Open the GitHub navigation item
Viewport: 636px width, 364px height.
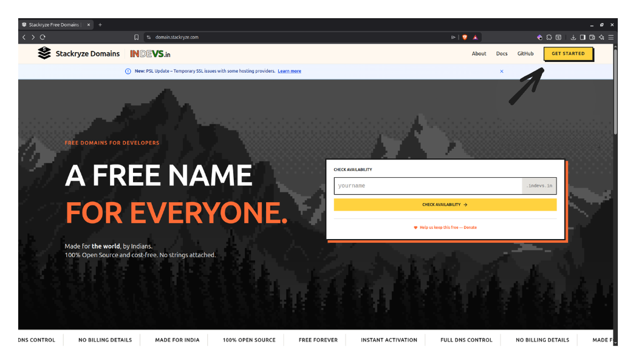(x=525, y=53)
